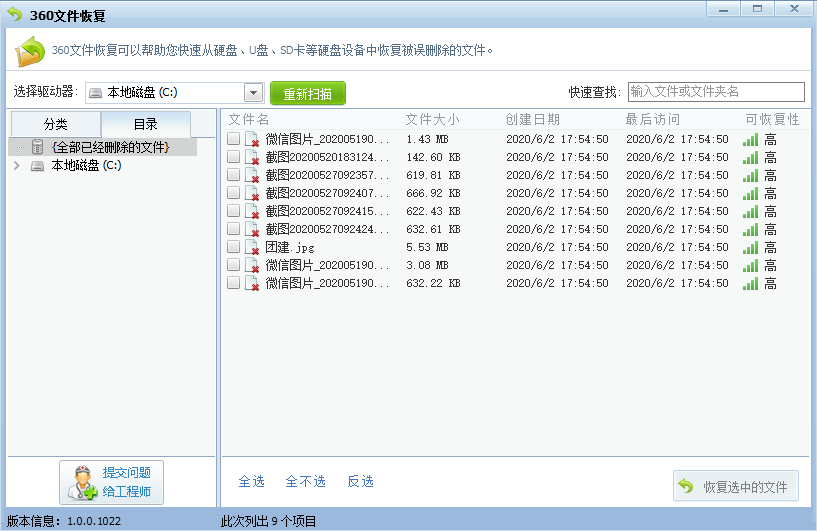Click the file size 5.53 MB
The width and height of the screenshot is (817, 531).
(x=427, y=247)
